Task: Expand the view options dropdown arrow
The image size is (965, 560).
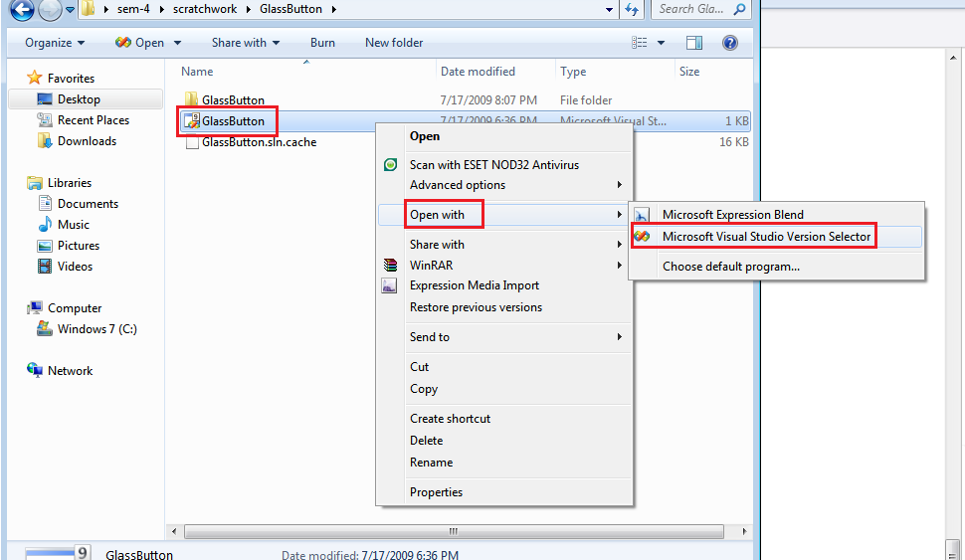Action: [663, 43]
